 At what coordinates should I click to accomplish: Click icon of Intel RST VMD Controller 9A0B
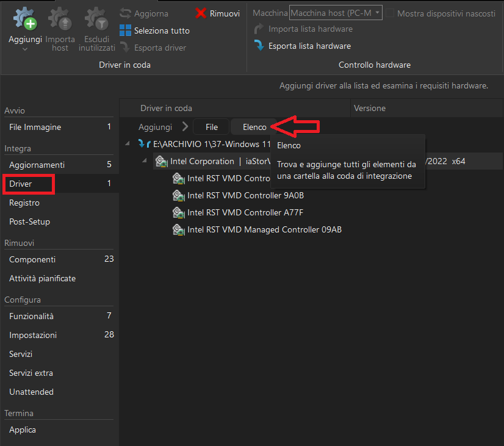click(x=178, y=195)
